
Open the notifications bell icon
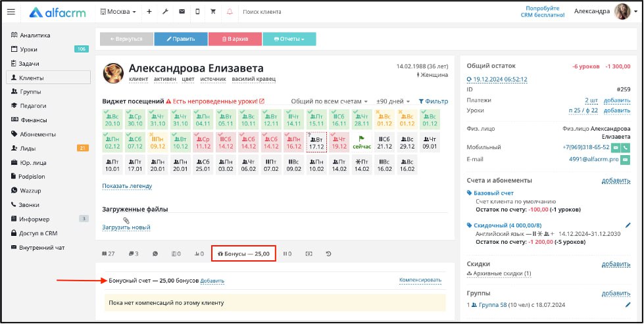[229, 12]
